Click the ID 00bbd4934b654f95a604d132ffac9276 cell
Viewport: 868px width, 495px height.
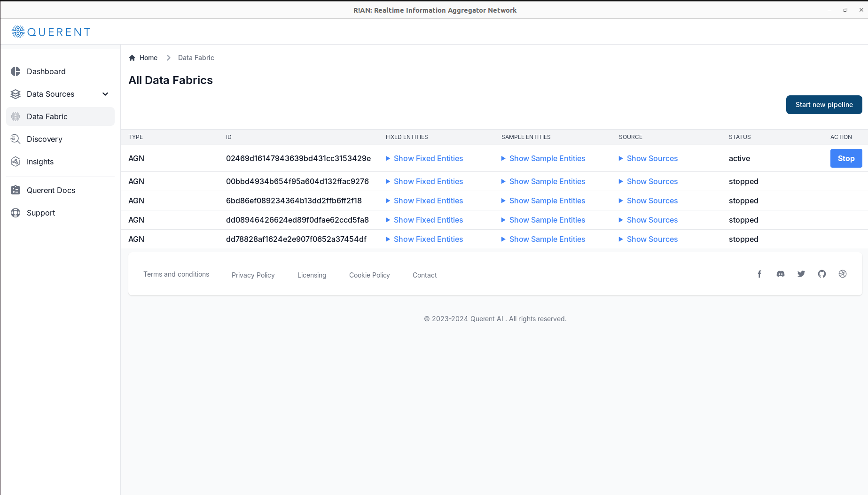pos(297,181)
